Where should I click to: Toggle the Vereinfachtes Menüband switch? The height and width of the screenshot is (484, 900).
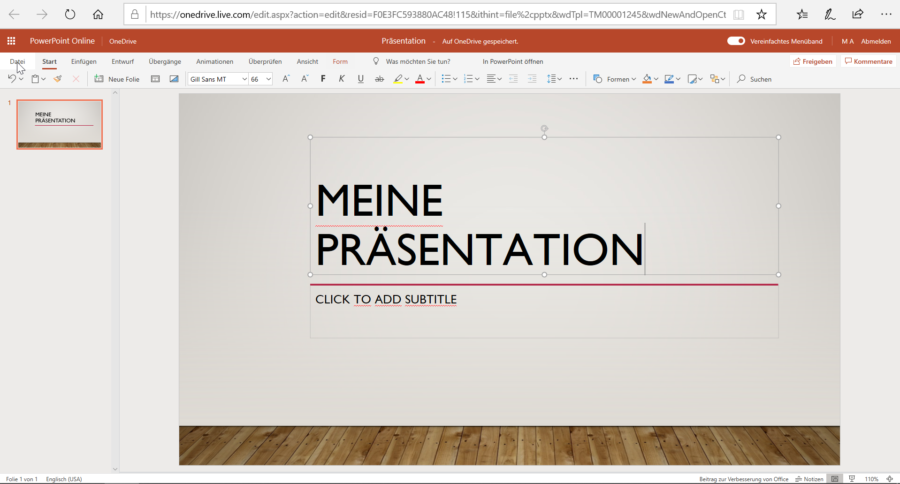(736, 41)
